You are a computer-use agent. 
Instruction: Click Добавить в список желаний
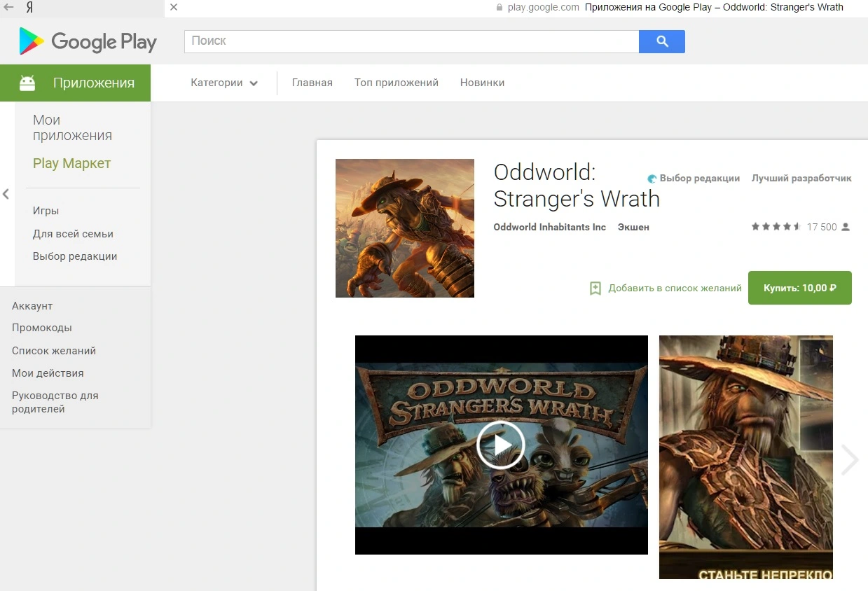coord(675,288)
